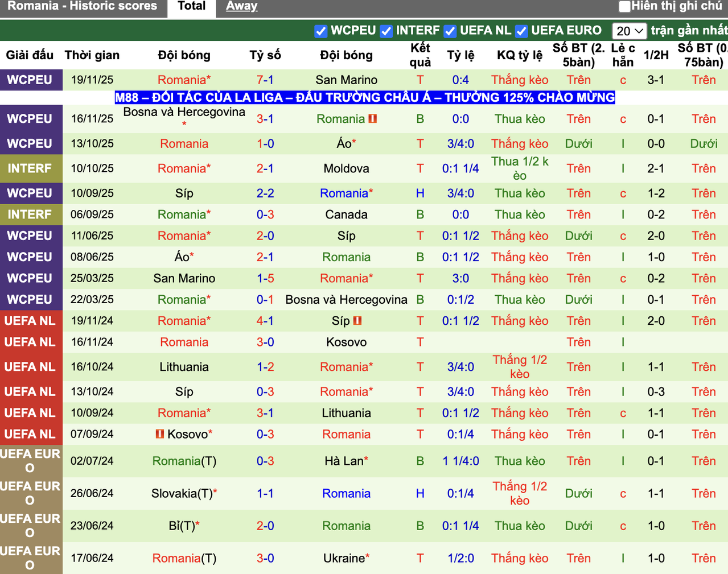
Task: Click the H result on 26/06/24
Action: tap(420, 493)
